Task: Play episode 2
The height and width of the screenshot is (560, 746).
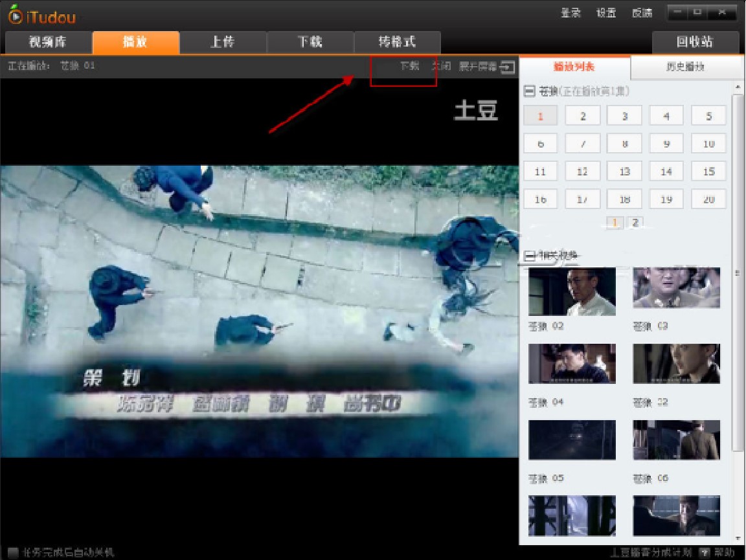Action: (583, 116)
